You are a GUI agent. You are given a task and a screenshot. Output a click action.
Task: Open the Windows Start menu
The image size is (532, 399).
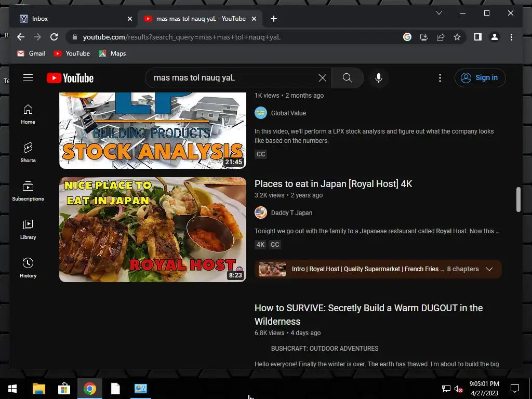[12, 389]
